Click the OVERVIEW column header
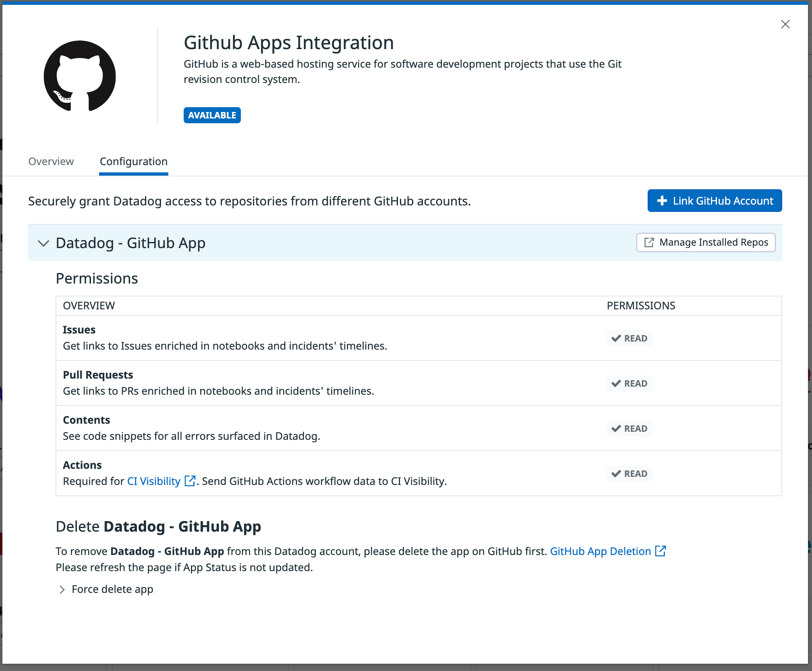The width and height of the screenshot is (812, 671). pyautogui.click(x=89, y=306)
